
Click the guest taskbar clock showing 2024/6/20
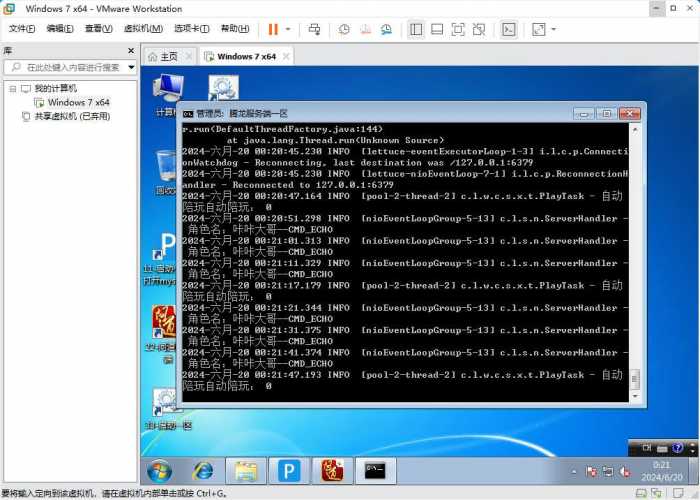[x=662, y=471]
